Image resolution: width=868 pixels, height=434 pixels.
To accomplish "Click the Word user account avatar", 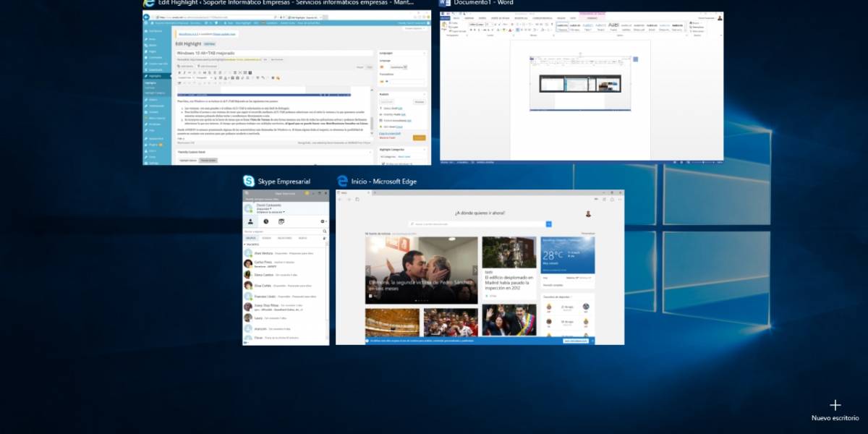I will click(x=720, y=17).
